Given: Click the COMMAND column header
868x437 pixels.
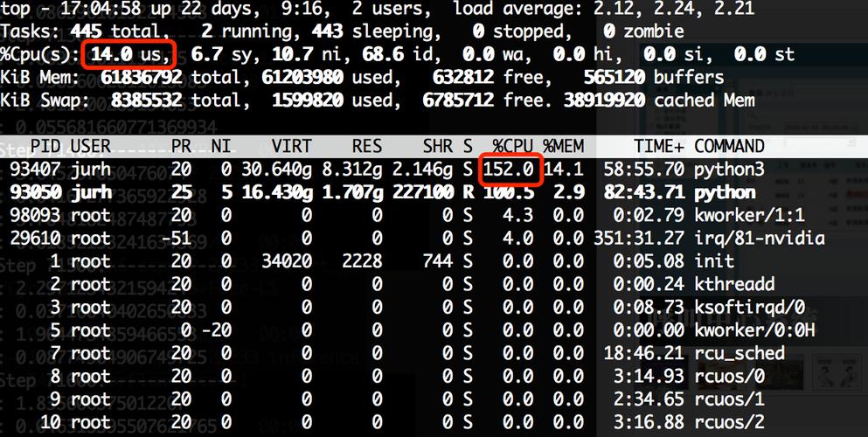Looking at the screenshot, I should point(729,146).
